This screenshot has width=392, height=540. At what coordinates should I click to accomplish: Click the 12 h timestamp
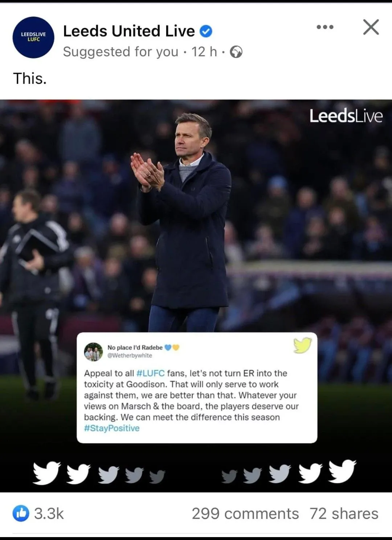[204, 52]
